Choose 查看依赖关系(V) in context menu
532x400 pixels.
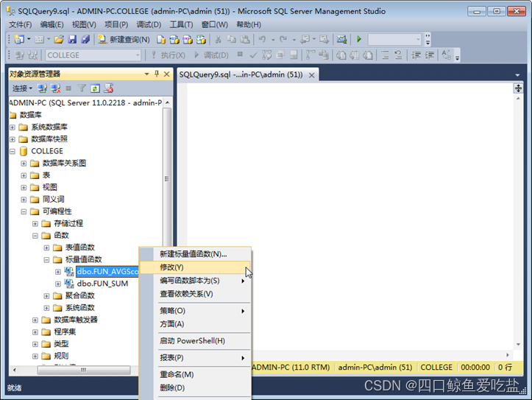click(x=195, y=294)
